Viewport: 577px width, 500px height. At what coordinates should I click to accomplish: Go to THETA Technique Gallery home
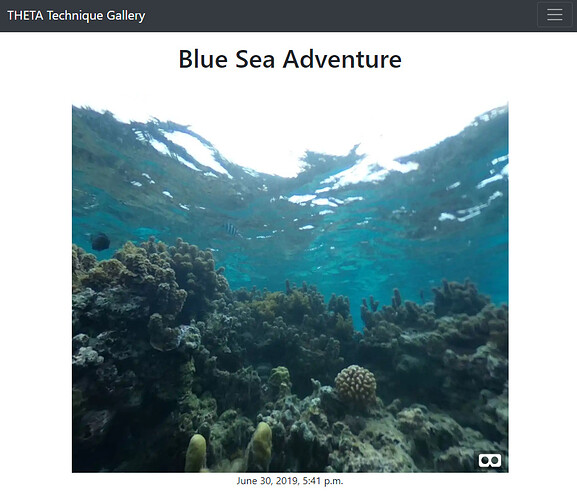[76, 15]
